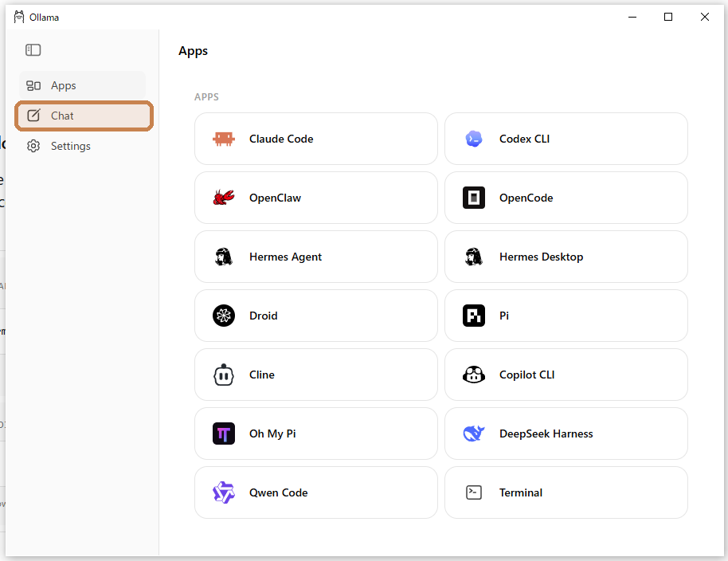Minimize the Ollama window
The width and height of the screenshot is (728, 561).
(x=632, y=18)
